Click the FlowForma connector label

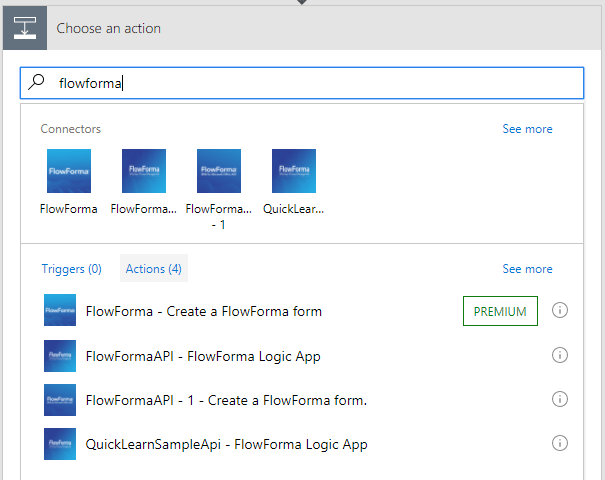point(69,209)
